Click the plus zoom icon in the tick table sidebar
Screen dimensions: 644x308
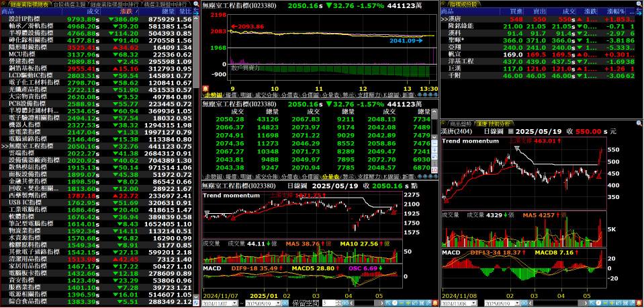click(434, 150)
